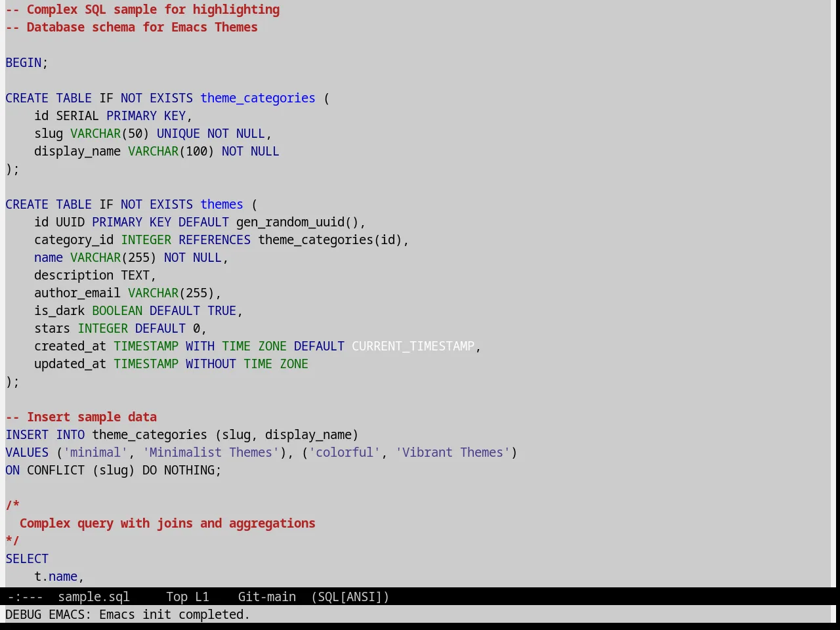Click the comment "Complex query with joins and aggregations"
This screenshot has height=630, width=840.
[167, 524]
